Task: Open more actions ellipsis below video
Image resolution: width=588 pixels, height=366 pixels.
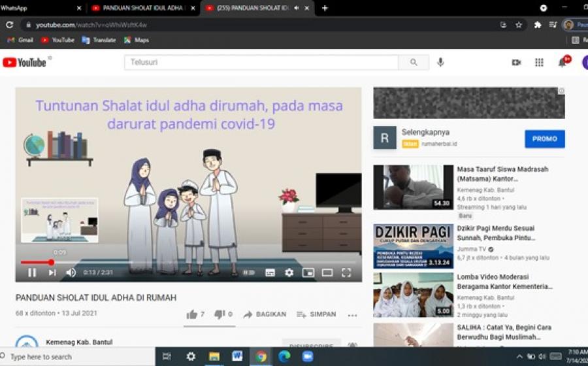Action: [353, 316]
